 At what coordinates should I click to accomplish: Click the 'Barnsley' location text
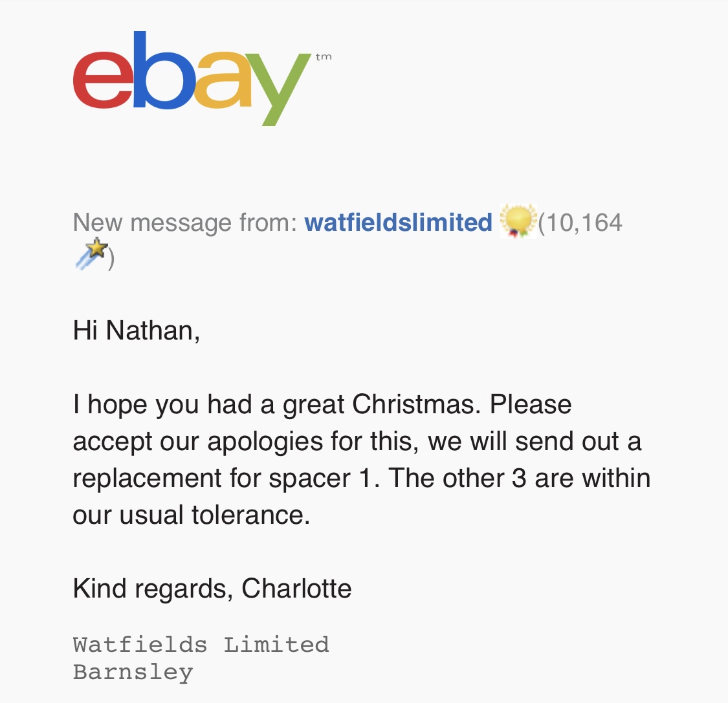coord(133,673)
